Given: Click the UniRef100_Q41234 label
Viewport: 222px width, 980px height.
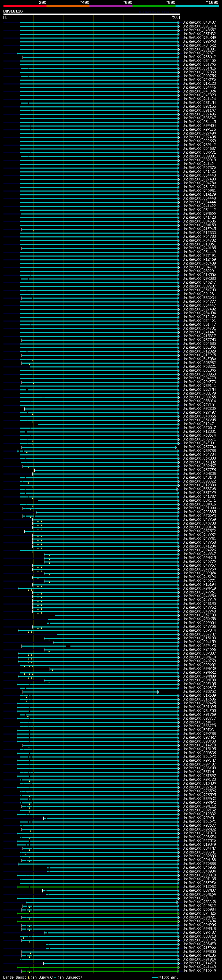Looking at the screenshot, I should [x=199, y=546].
